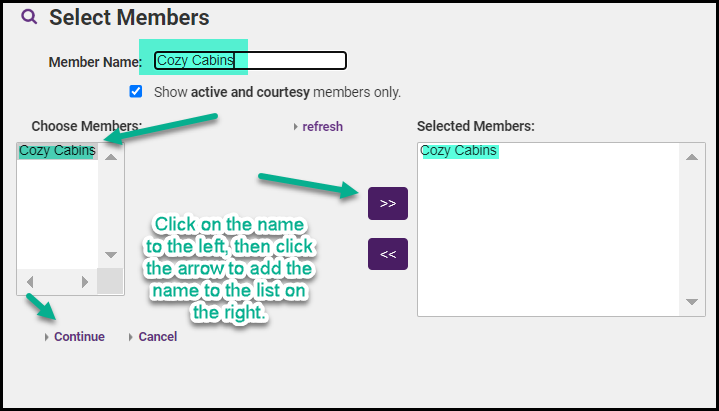Click the 'Show active and courtesy' label text
The width and height of the screenshot is (719, 411).
(277, 92)
